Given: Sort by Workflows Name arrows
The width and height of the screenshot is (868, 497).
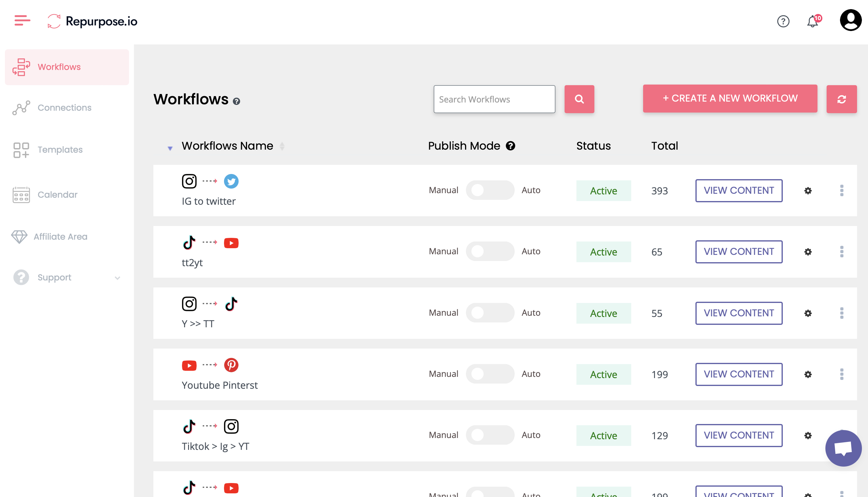Looking at the screenshot, I should pos(282,146).
